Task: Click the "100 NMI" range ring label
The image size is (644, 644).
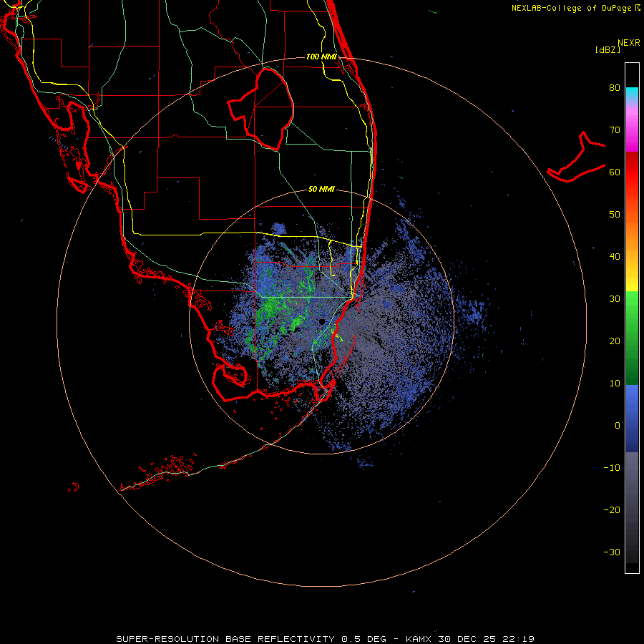Action: (x=321, y=57)
